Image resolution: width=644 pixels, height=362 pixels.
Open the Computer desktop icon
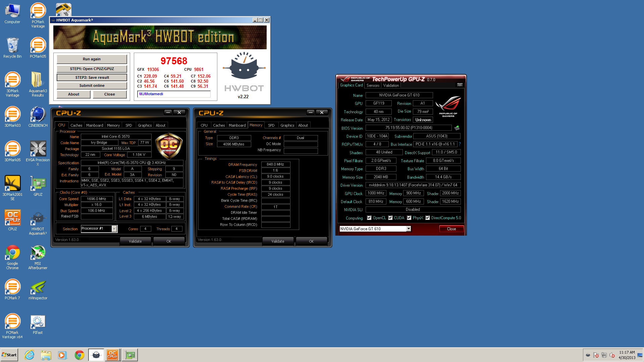pyautogui.click(x=12, y=14)
